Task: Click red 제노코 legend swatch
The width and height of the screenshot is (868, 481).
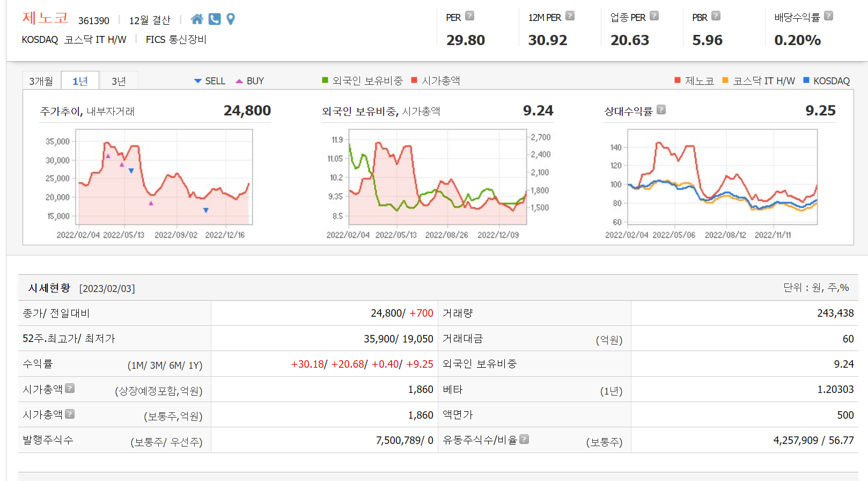Action: 678,81
